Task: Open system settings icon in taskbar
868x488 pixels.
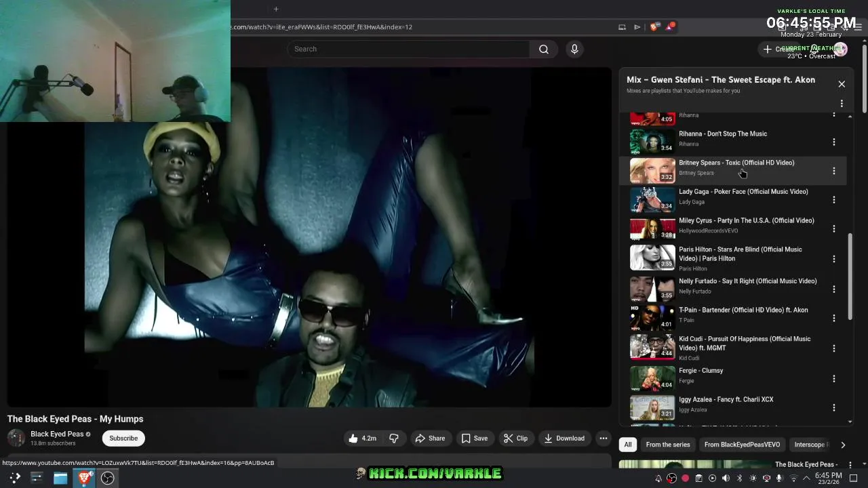Action: pyautogui.click(x=37, y=478)
